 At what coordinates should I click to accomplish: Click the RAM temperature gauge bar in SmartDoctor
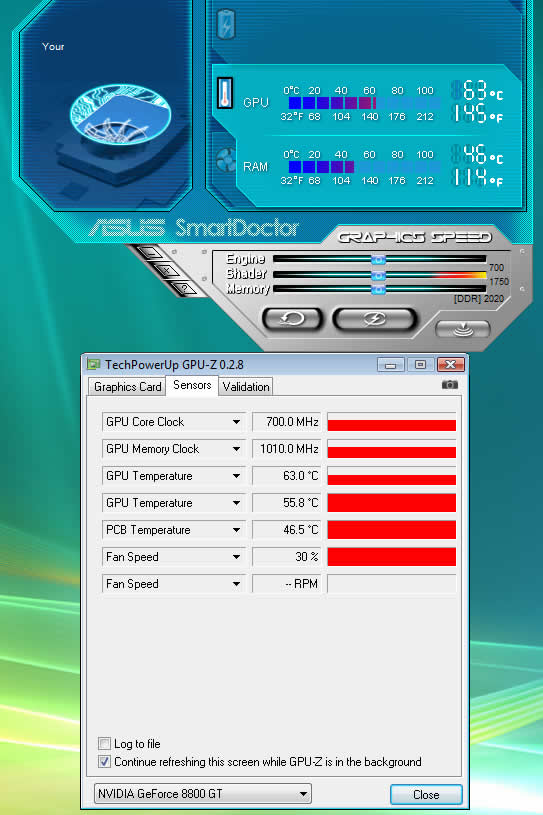point(364,167)
